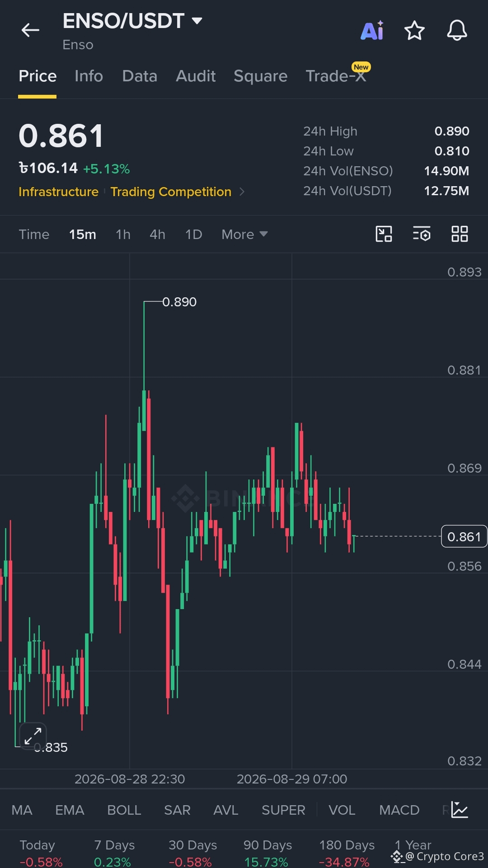Open the Trade-X tab
The height and width of the screenshot is (868, 488).
coord(336,76)
